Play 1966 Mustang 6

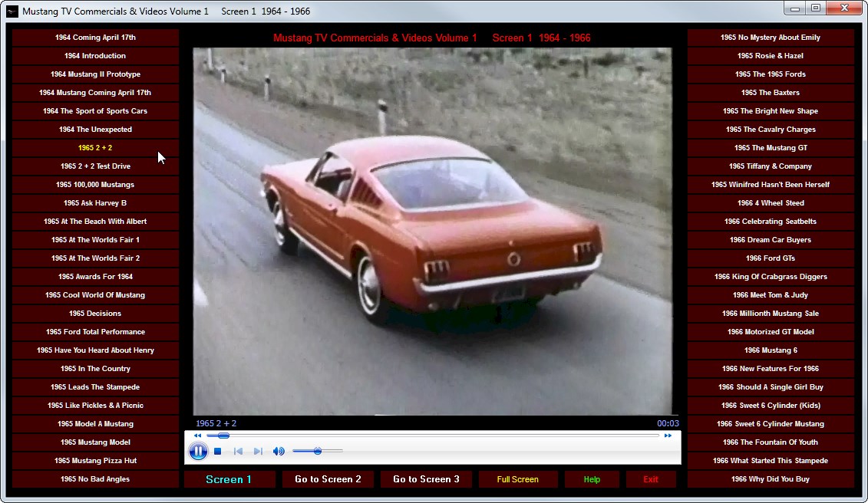pos(771,350)
